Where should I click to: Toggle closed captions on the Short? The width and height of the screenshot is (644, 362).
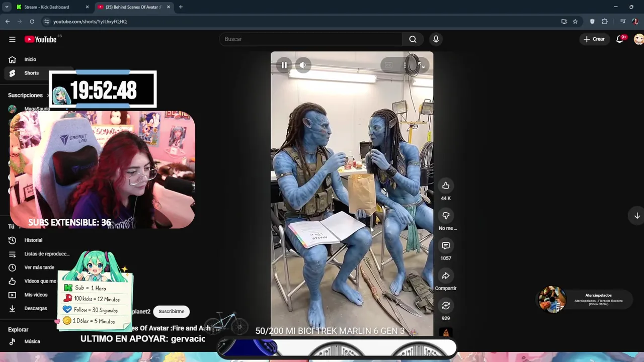(388, 65)
